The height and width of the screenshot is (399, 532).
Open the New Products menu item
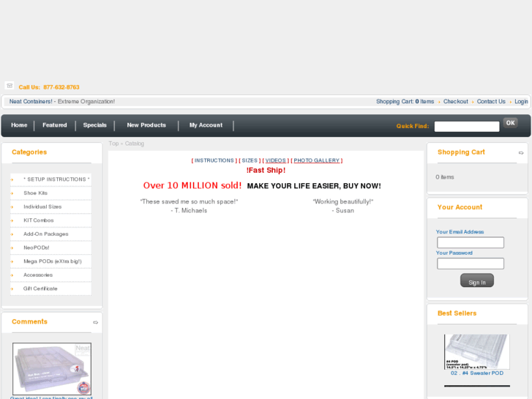click(x=146, y=125)
